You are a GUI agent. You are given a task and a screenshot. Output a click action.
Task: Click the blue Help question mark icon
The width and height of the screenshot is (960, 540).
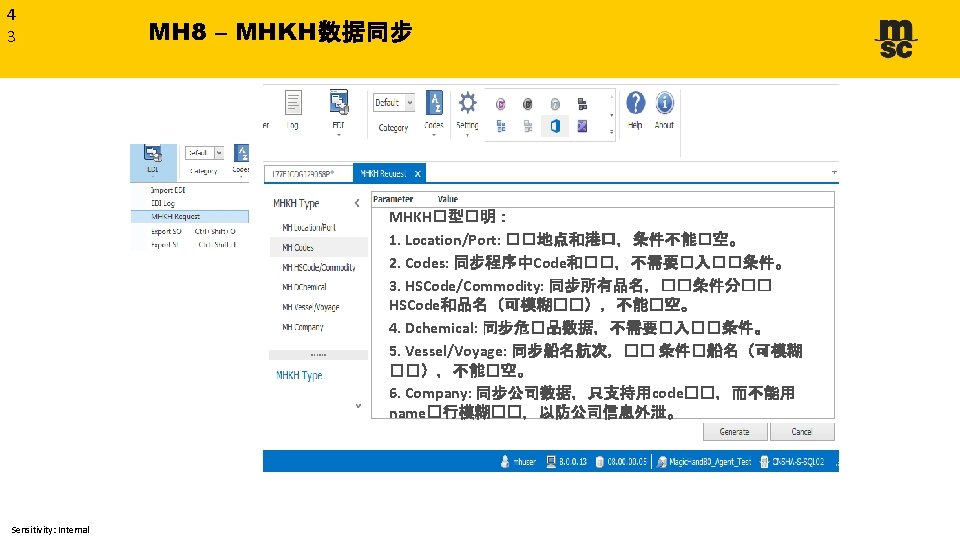[x=636, y=103]
